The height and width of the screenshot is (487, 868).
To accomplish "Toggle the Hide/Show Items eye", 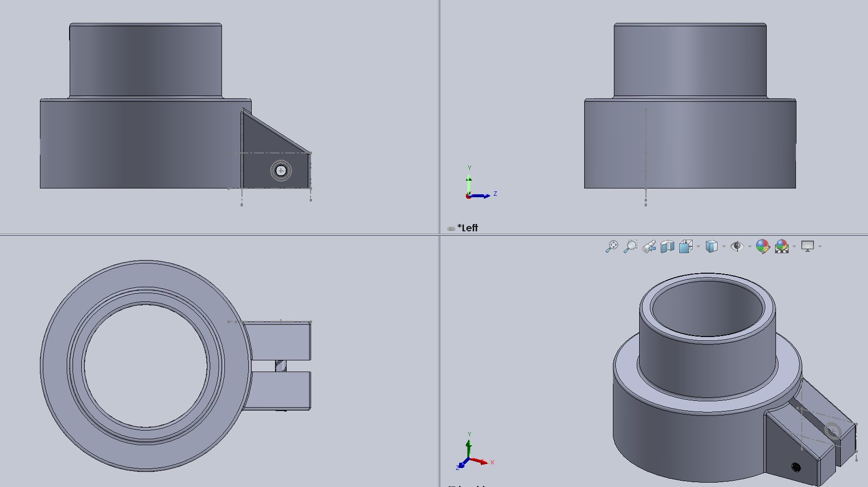I will pyautogui.click(x=737, y=246).
